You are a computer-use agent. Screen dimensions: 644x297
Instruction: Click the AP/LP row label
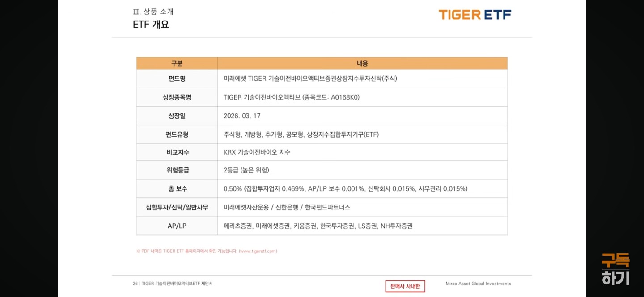tap(177, 226)
